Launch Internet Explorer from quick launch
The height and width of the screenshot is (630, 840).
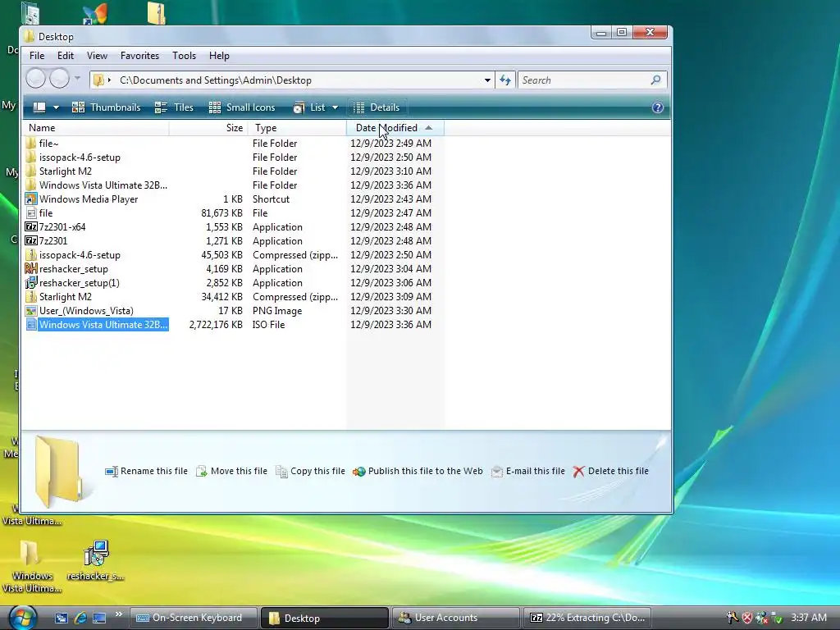80,618
